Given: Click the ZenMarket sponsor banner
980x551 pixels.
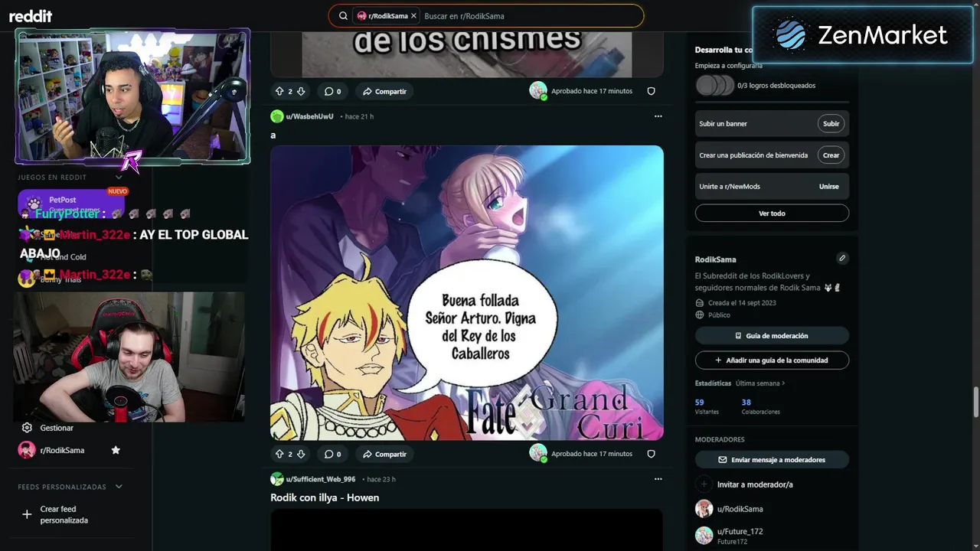Looking at the screenshot, I should pos(862,35).
